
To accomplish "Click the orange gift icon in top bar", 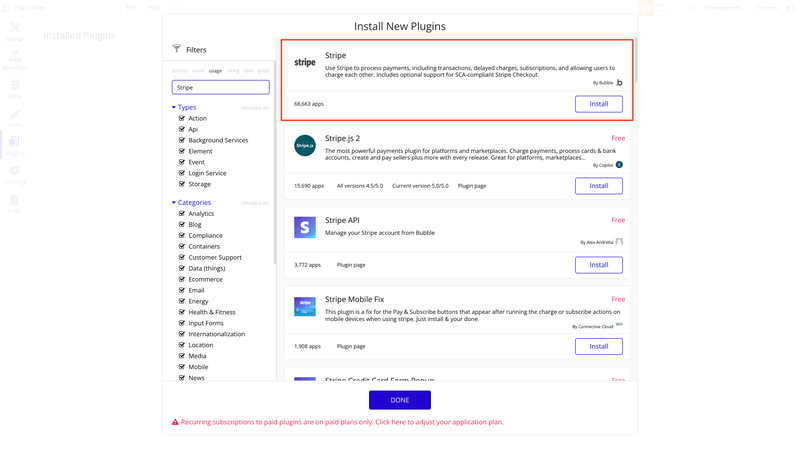I will 646,8.
